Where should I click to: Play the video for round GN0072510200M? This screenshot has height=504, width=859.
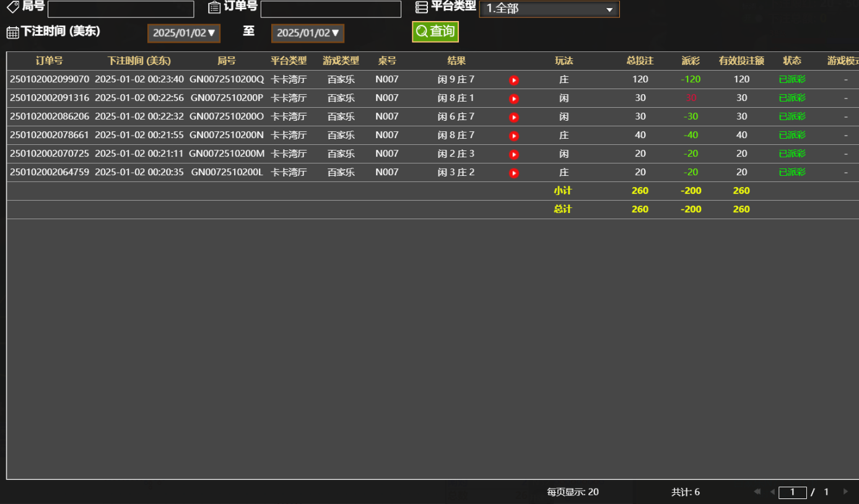point(513,154)
